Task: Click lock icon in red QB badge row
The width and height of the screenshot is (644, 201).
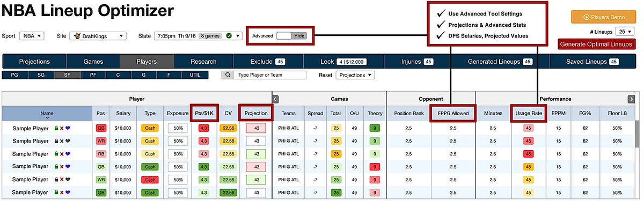Action: click(x=56, y=129)
